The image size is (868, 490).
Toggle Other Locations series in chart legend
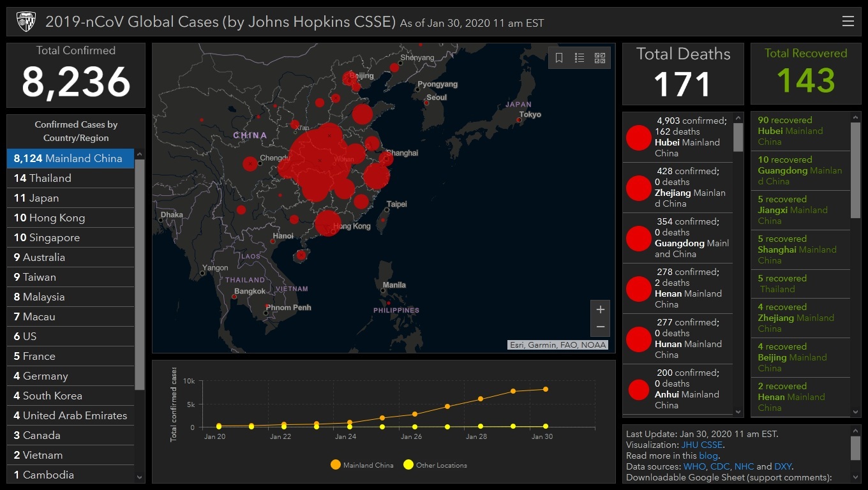[435, 465]
